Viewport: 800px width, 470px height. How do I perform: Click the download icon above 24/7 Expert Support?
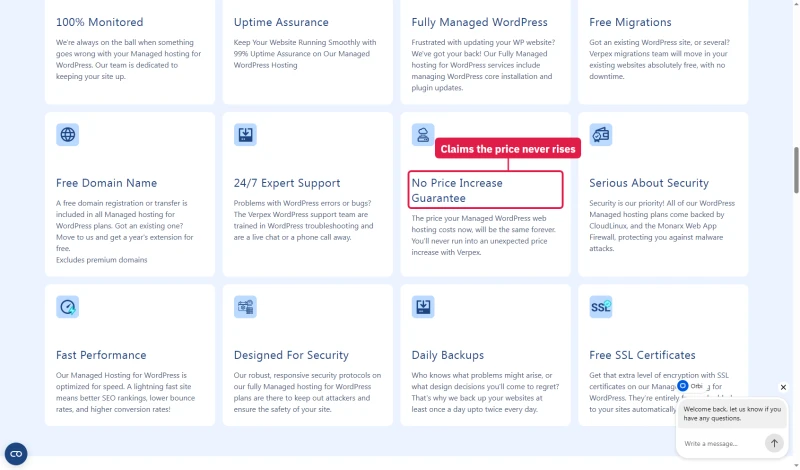tap(245, 135)
